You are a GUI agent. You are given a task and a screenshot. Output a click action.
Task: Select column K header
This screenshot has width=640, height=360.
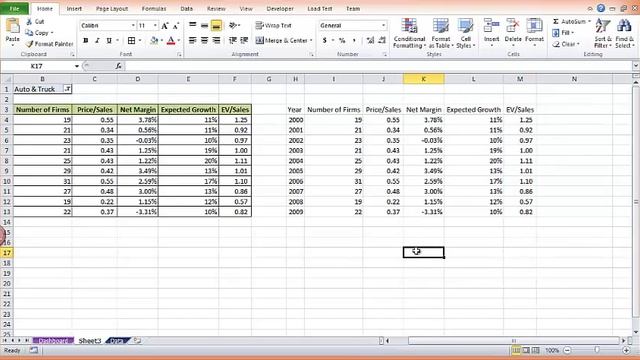pyautogui.click(x=423, y=79)
